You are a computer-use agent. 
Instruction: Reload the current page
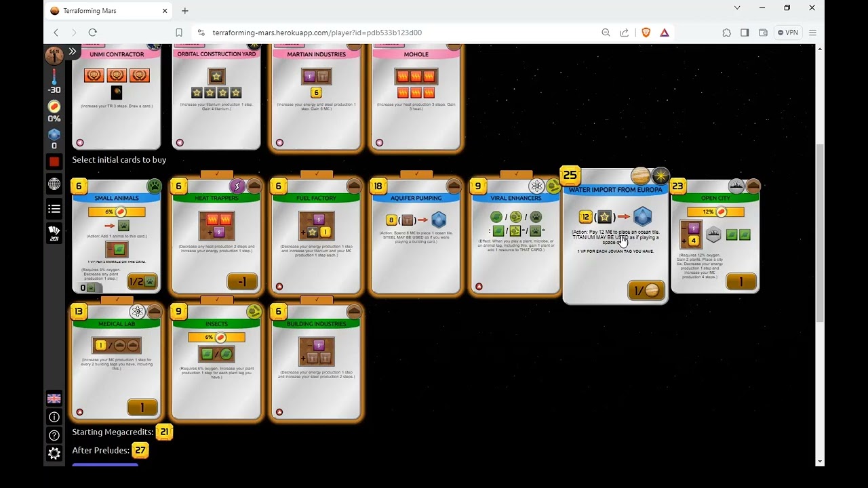point(93,33)
